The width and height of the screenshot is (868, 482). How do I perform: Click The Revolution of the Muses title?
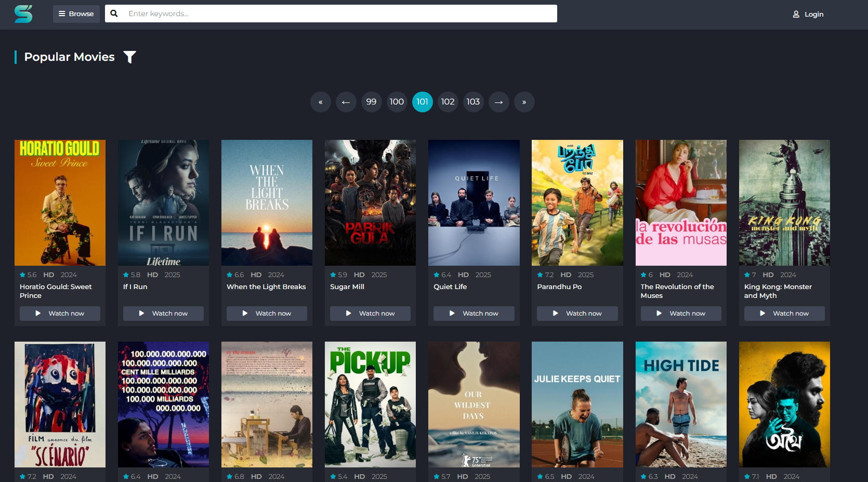(677, 291)
